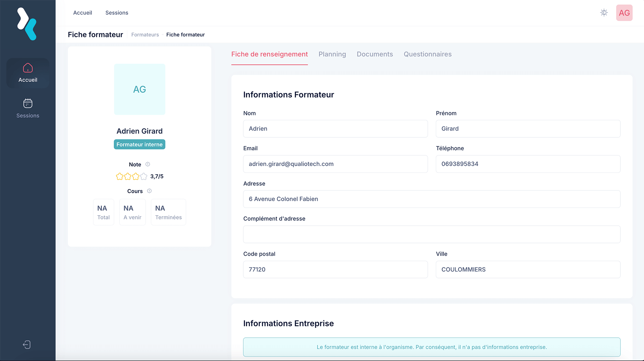Focus the Complément d'adresse field
The height and width of the screenshot is (361, 644).
click(431, 234)
